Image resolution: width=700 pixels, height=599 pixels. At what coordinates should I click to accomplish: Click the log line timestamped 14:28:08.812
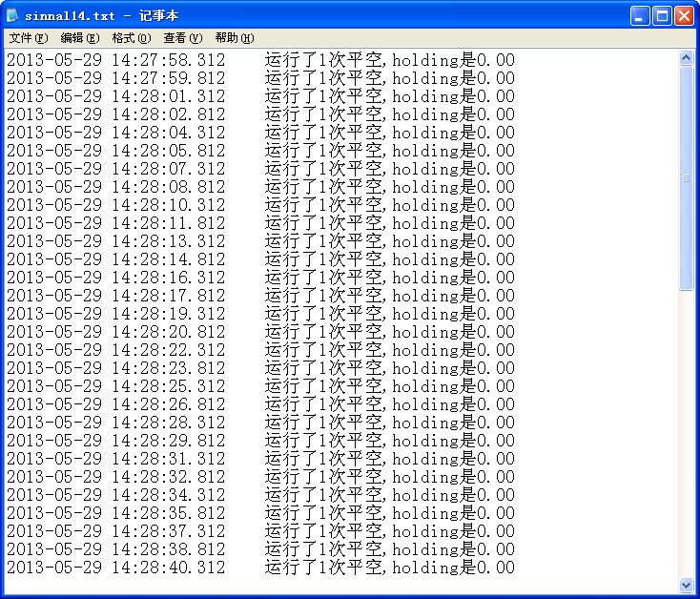(x=260, y=187)
